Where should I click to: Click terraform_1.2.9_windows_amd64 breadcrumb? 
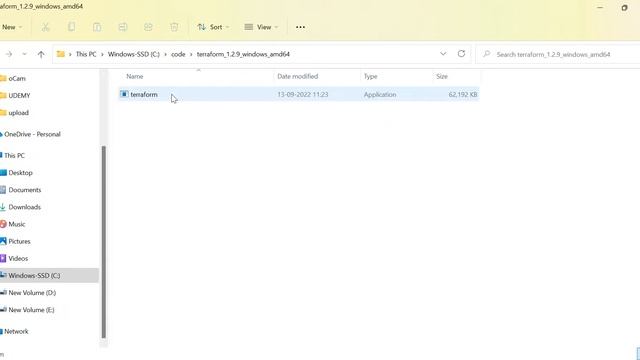pos(243,54)
